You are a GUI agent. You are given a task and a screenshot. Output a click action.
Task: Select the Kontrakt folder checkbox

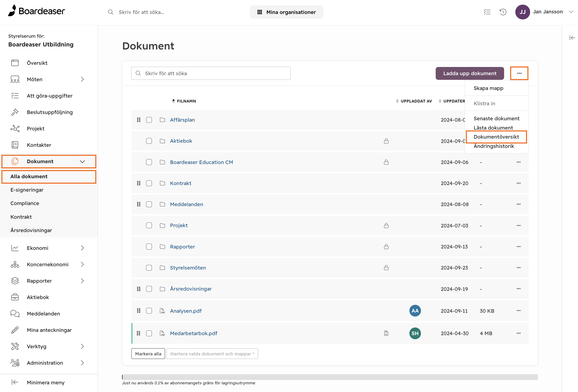(x=149, y=183)
